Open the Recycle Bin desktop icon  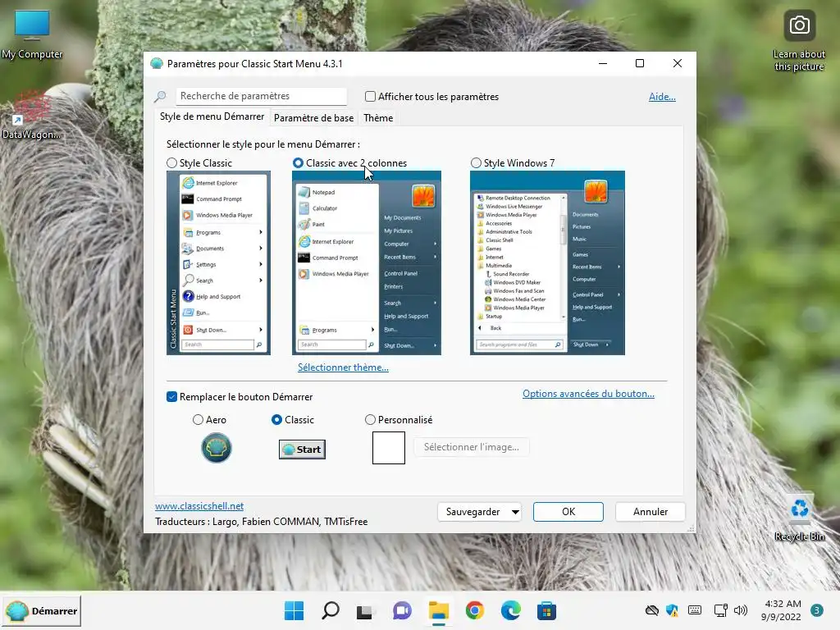click(799, 518)
